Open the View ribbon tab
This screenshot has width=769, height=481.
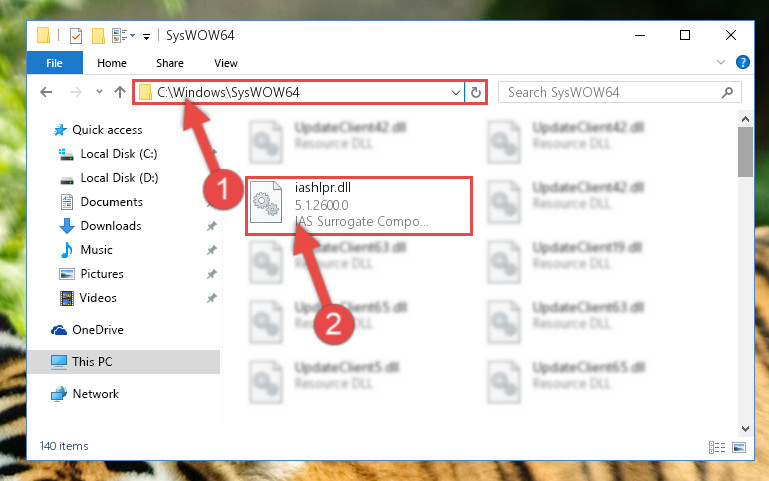coord(226,63)
